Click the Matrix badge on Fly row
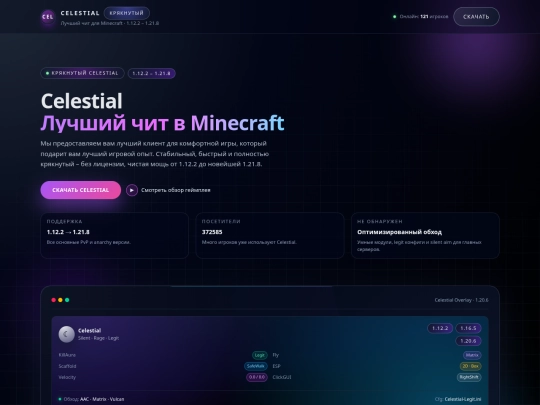The width and height of the screenshot is (540, 405). (x=472, y=355)
